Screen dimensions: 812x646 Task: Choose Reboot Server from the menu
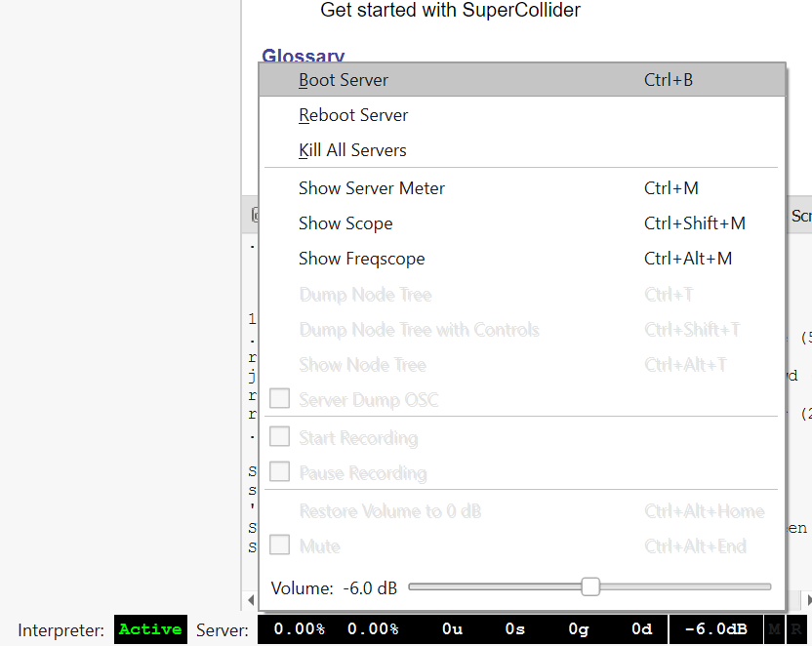coord(352,115)
